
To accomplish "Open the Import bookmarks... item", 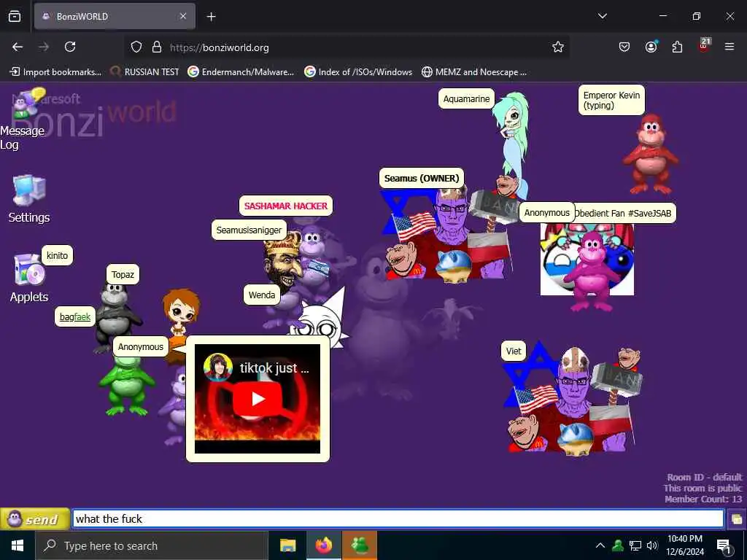I will [x=55, y=72].
